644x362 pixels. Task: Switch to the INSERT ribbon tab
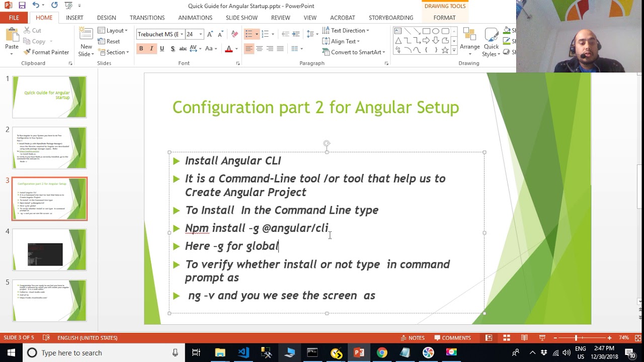click(74, 18)
